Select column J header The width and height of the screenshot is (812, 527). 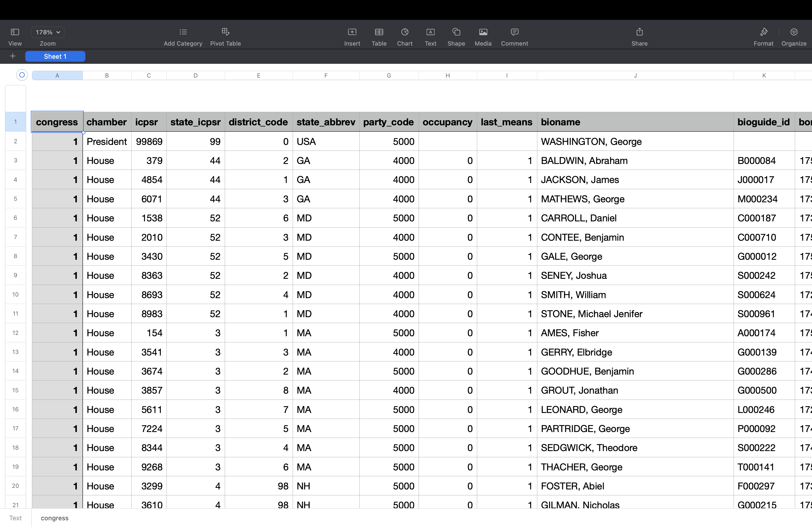[x=635, y=75]
